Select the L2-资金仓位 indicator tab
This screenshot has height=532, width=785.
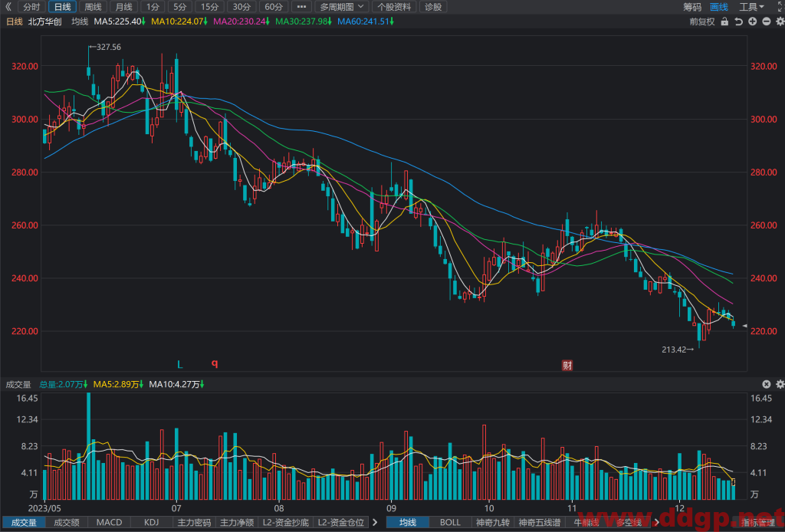click(x=341, y=522)
